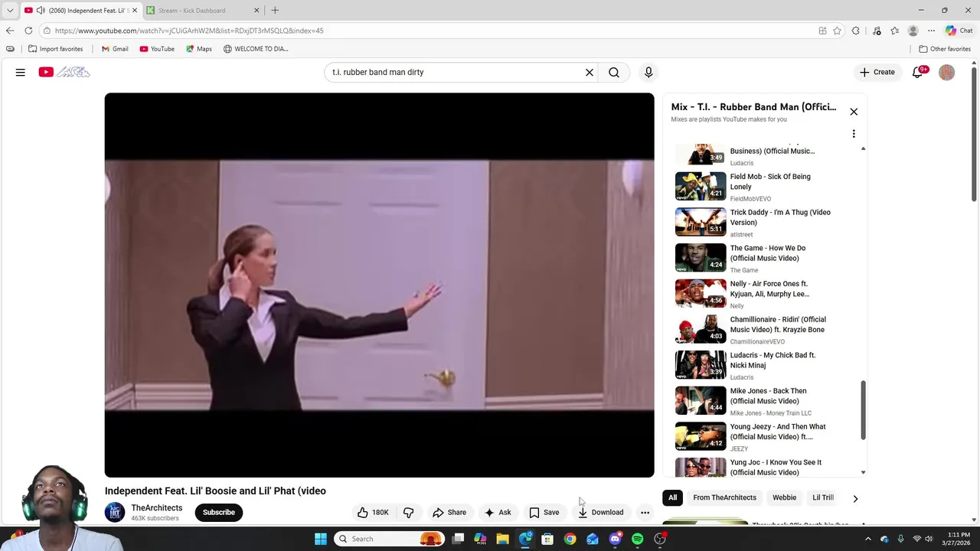Share the Independent video
This screenshot has width=980, height=551.
[x=449, y=512]
